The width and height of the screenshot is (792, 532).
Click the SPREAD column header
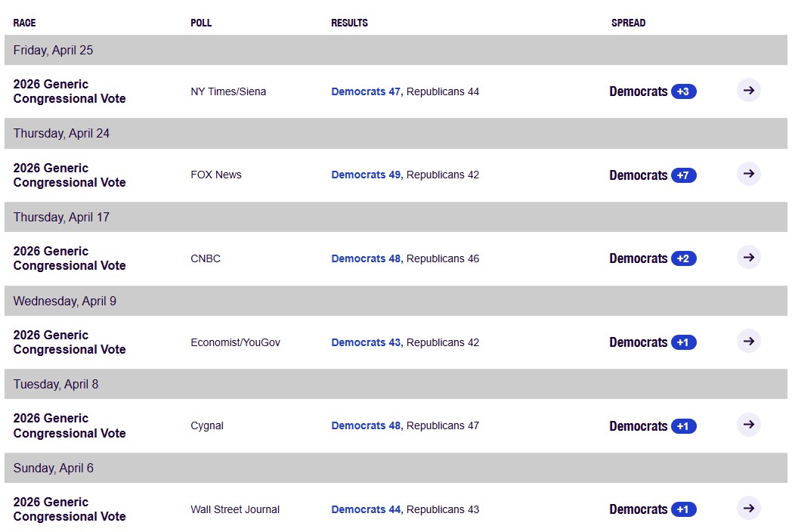click(628, 23)
